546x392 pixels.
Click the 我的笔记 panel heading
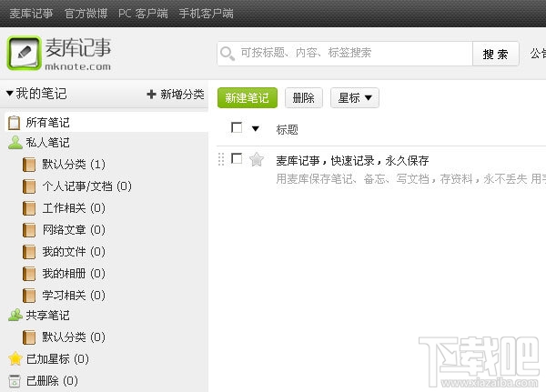pos(41,94)
